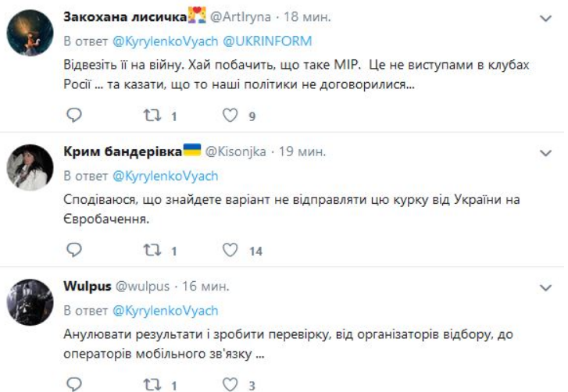Retweet the @ArtIryna tweet

coord(150,116)
